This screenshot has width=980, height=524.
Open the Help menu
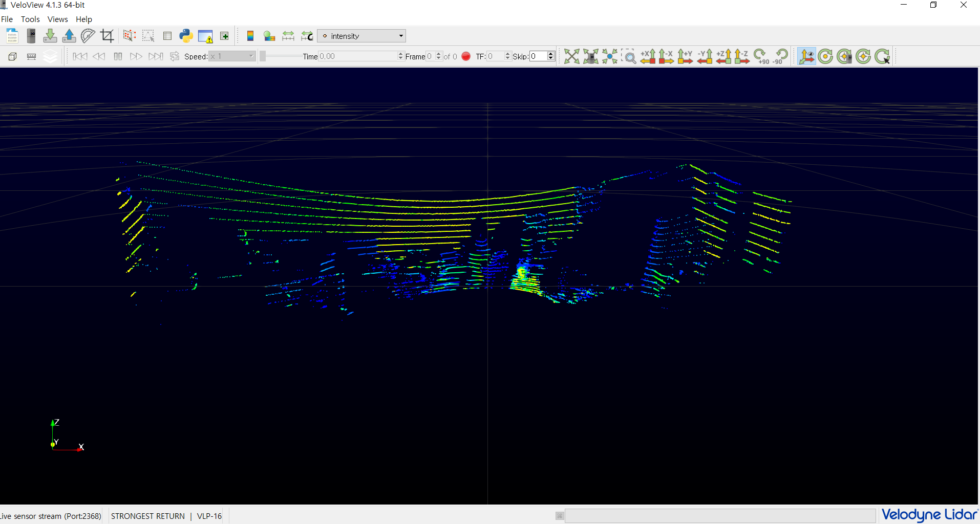click(84, 19)
